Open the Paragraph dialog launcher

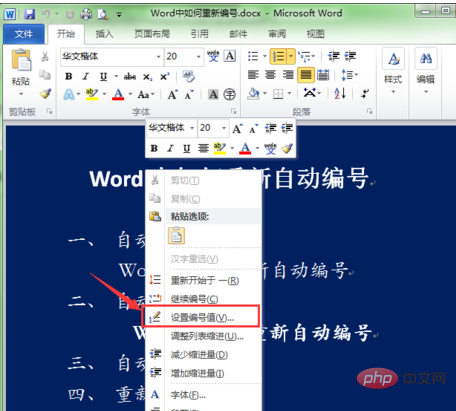370,111
